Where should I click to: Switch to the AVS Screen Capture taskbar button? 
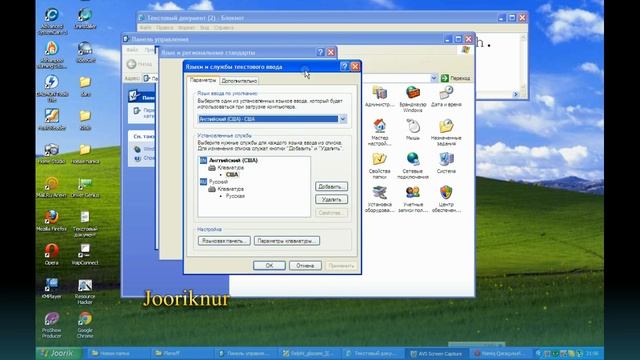pyautogui.click(x=438, y=353)
